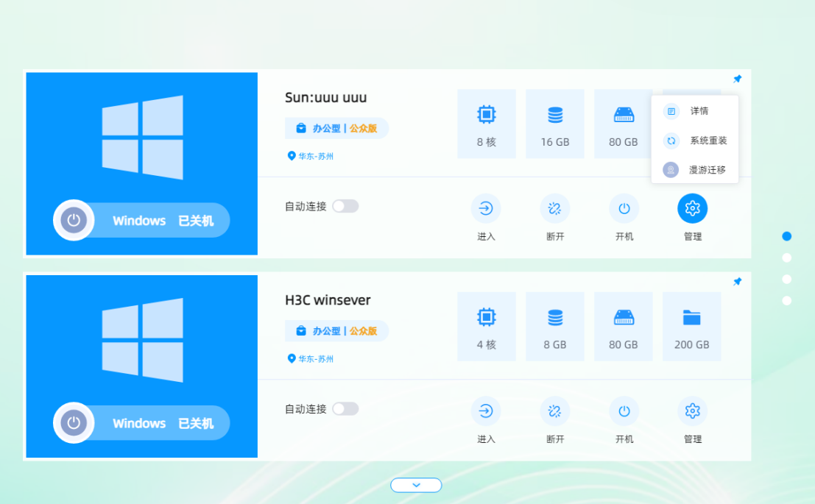Click pin icon on H3C winsever card

pyautogui.click(x=737, y=282)
